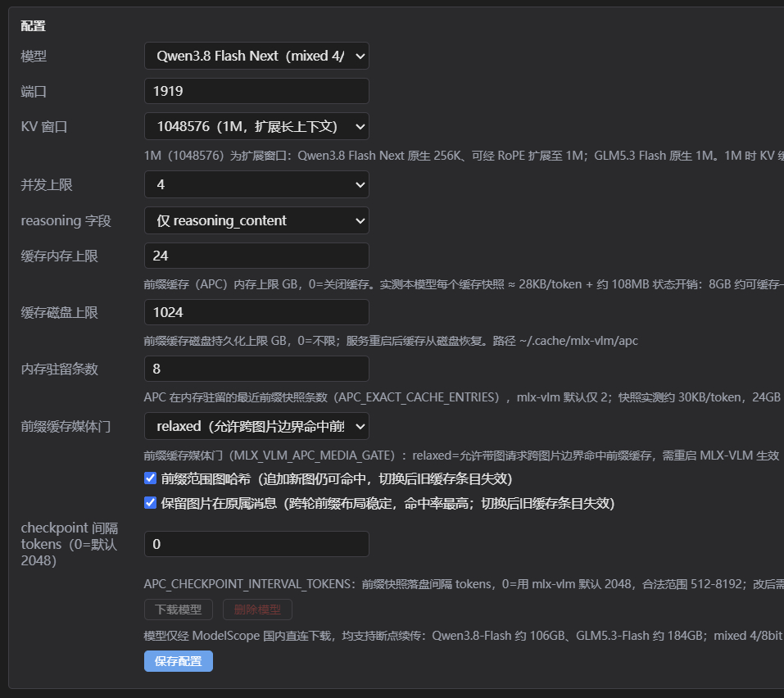Click the 缓存内存上限 label
The height and width of the screenshot is (698, 784).
[60, 256]
